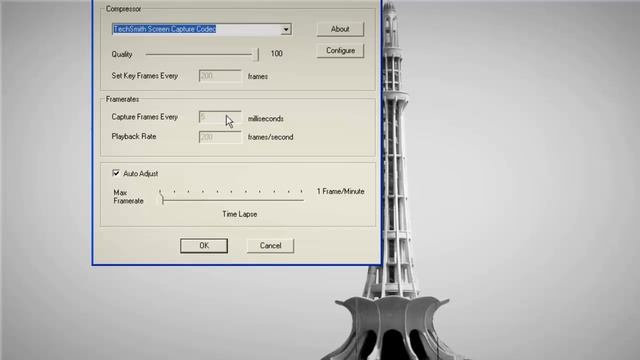Click the About button
Viewport: 640px width, 360px height.
(340, 29)
